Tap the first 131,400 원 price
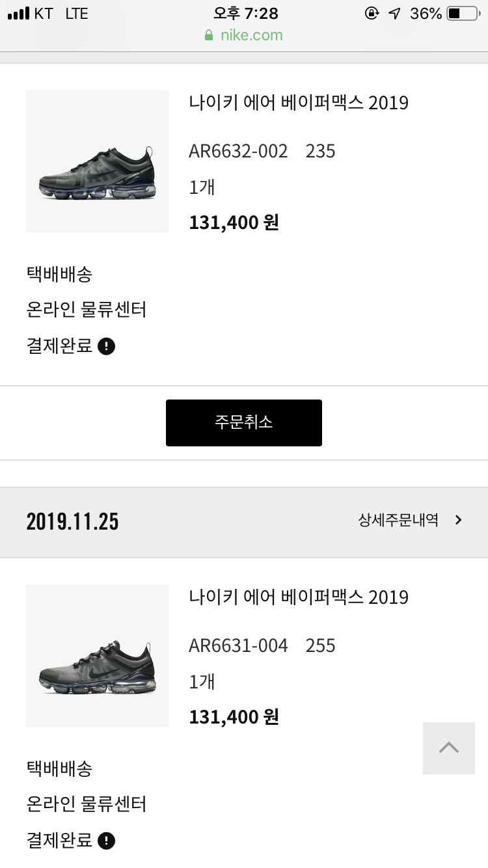The height and width of the screenshot is (868, 488). 234,223
